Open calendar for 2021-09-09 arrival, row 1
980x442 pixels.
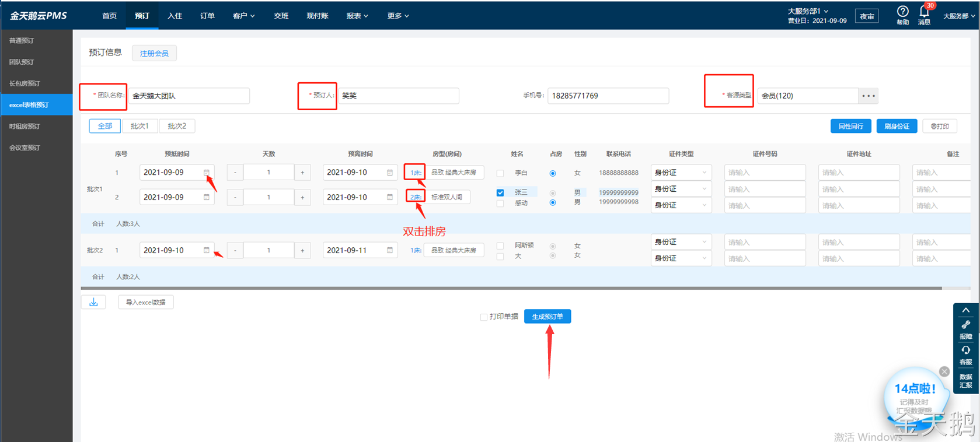pyautogui.click(x=207, y=173)
